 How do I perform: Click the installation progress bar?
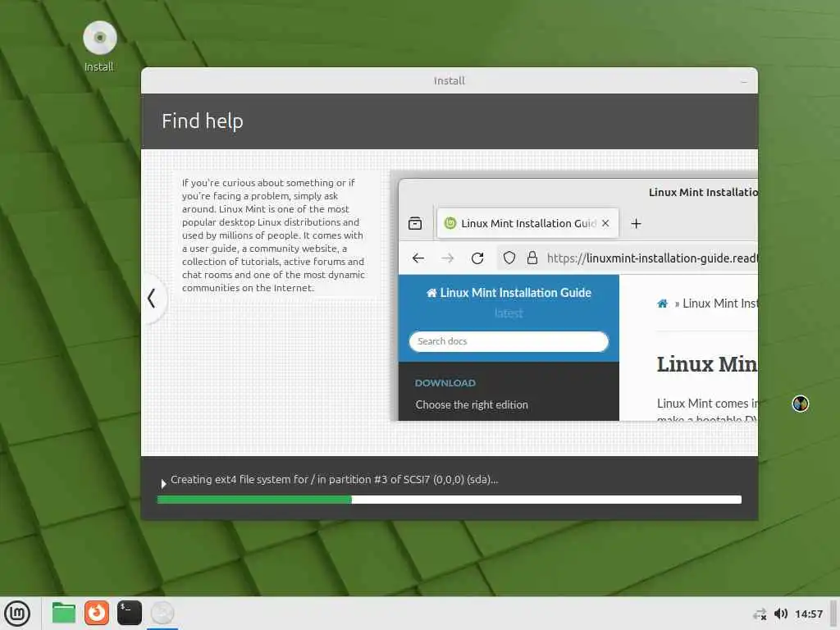[449, 500]
